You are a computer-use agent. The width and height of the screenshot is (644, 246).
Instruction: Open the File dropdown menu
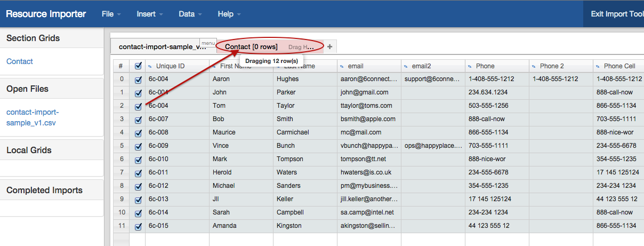(111, 14)
